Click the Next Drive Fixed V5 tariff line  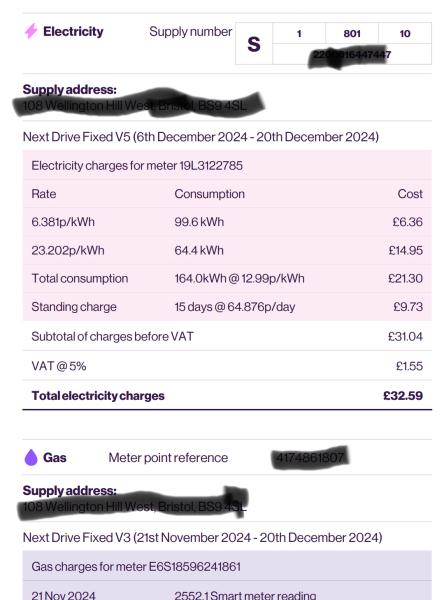pos(201,137)
